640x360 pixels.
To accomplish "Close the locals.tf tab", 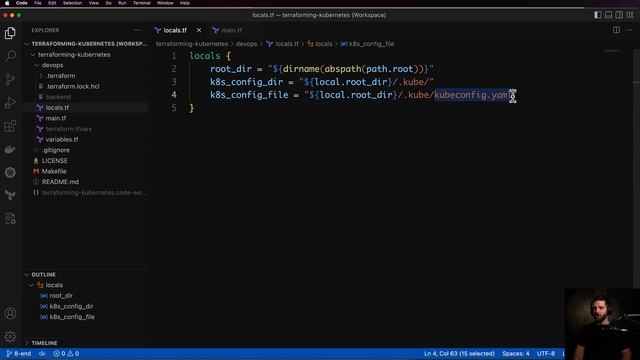I will pos(199,30).
